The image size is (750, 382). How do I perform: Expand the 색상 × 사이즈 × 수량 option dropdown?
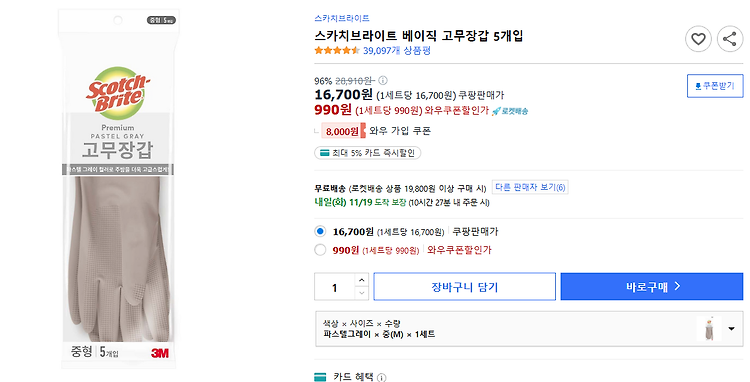(529, 328)
